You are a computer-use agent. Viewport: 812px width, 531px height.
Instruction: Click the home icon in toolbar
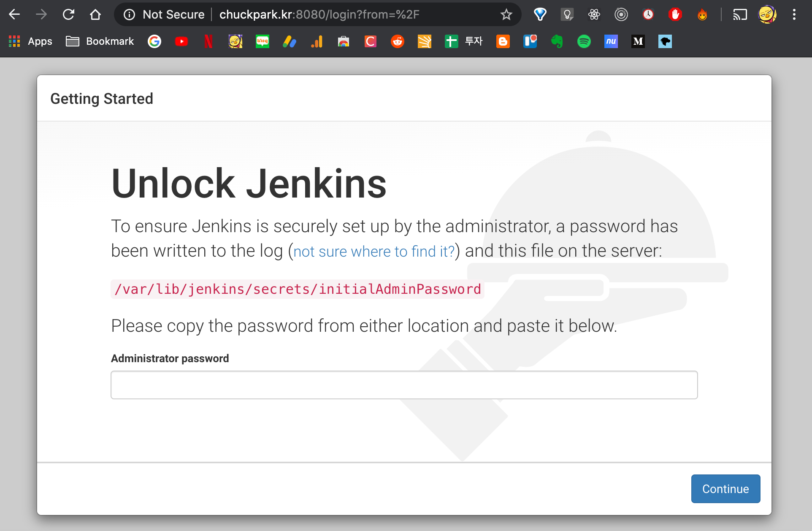pos(95,14)
